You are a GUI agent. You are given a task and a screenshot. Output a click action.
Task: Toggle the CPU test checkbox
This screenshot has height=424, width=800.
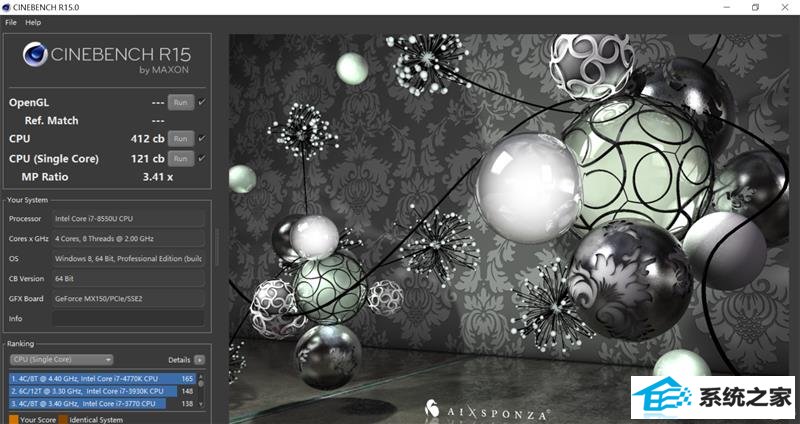pos(202,138)
